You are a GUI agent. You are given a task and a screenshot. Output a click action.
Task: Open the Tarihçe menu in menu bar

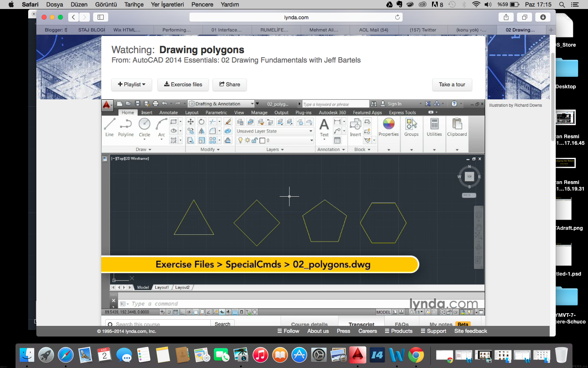click(134, 4)
